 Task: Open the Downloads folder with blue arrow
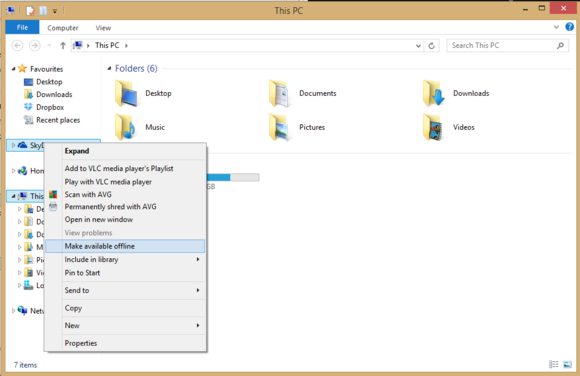[x=434, y=94]
